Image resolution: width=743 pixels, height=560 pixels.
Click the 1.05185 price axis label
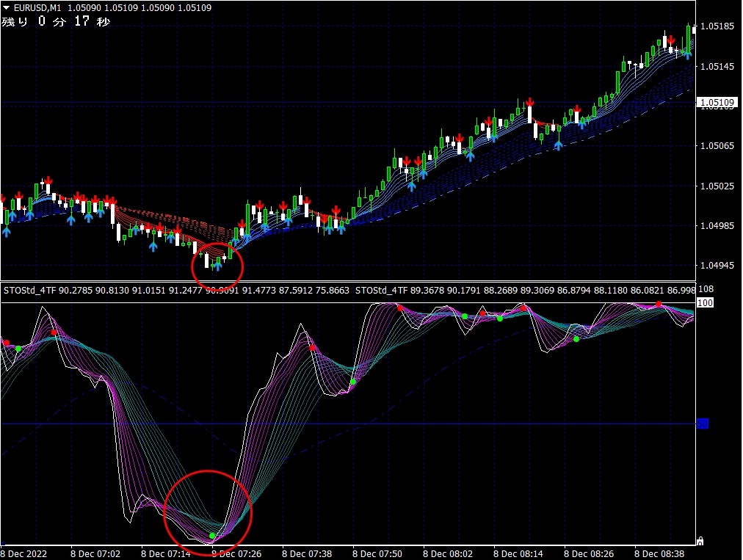tap(718, 27)
